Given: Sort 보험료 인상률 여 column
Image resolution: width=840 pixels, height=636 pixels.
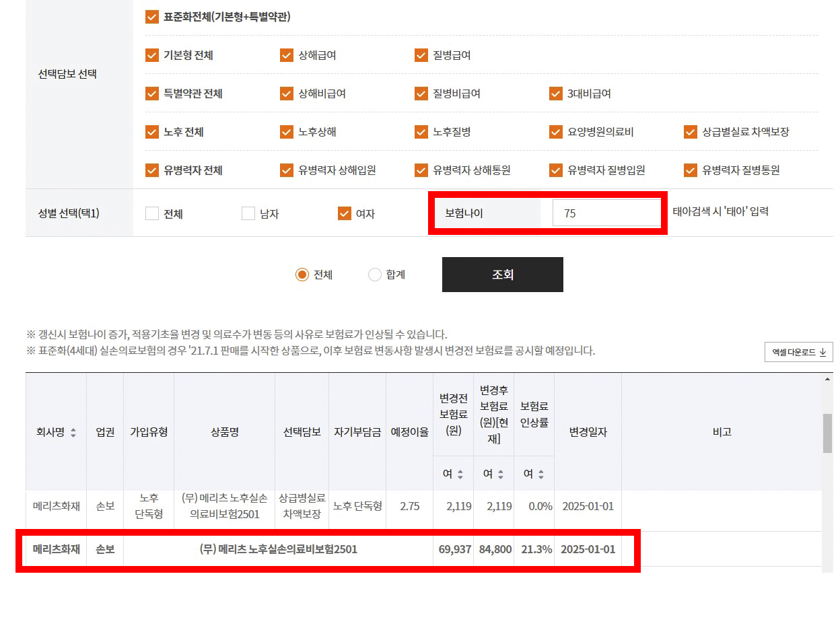Looking at the screenshot, I should 541,474.
